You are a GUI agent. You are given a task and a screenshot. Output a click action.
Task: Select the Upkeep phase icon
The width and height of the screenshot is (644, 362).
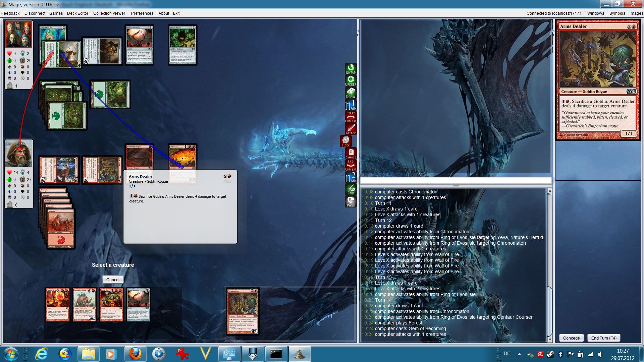tap(351, 80)
